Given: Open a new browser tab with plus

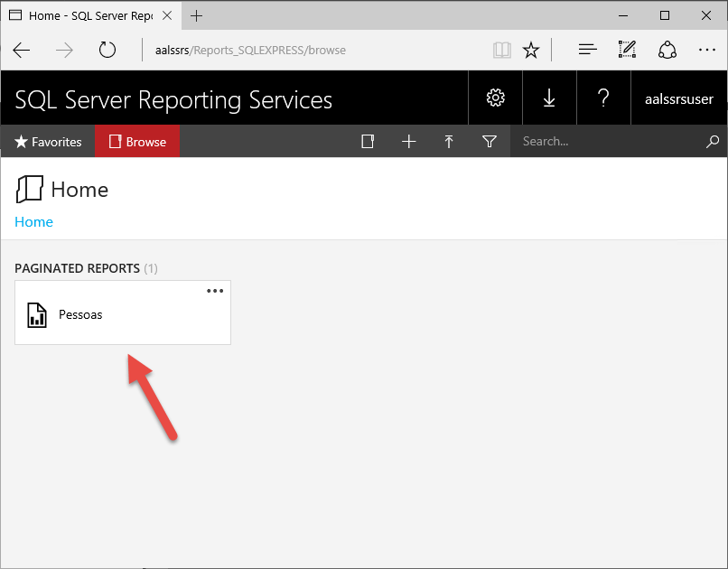Looking at the screenshot, I should (x=196, y=15).
